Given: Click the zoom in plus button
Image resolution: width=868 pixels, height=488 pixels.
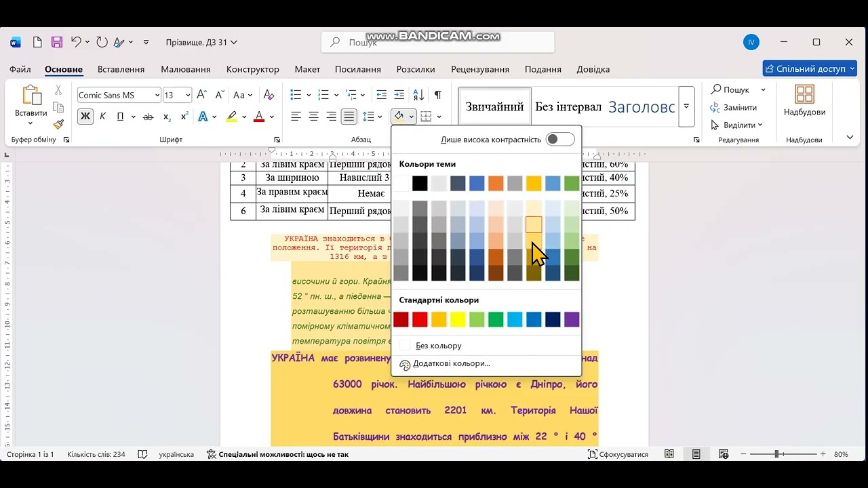Looking at the screenshot, I should (822, 454).
